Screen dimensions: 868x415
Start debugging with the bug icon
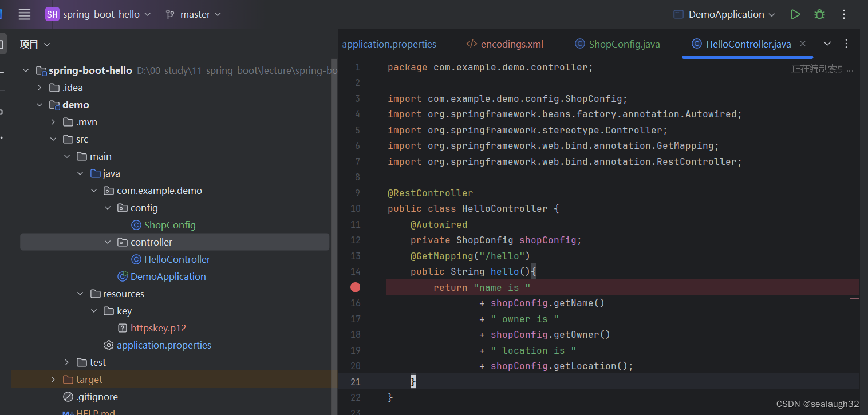[x=819, y=14]
